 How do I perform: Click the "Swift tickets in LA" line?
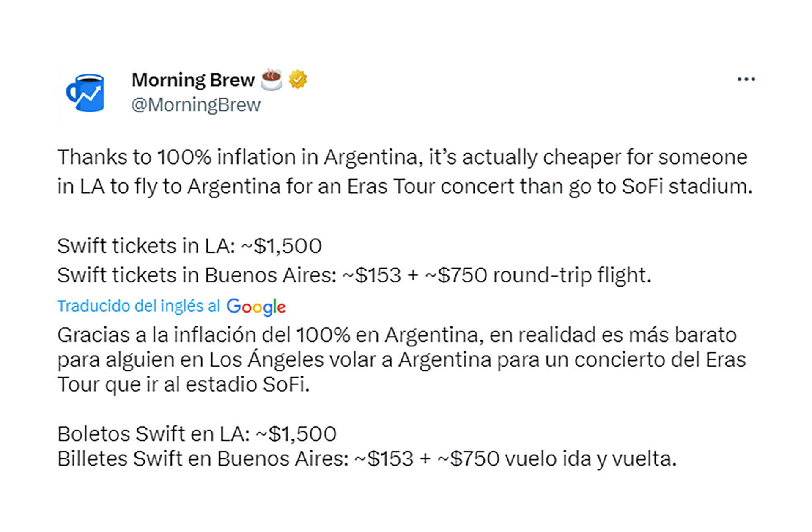click(189, 246)
